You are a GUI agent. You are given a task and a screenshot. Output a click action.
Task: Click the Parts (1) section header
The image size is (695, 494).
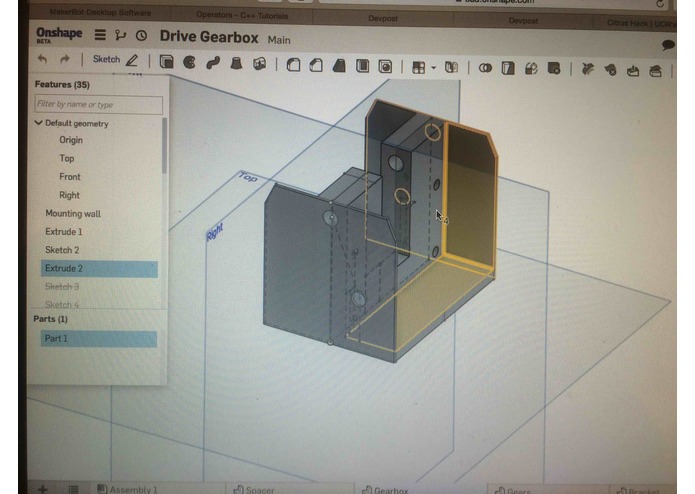coord(51,319)
